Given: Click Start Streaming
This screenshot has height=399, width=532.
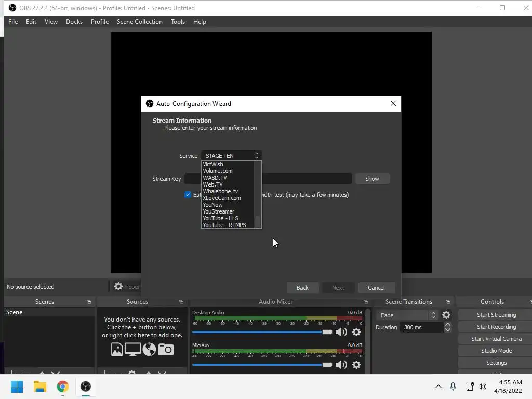Looking at the screenshot, I should 496,315.
